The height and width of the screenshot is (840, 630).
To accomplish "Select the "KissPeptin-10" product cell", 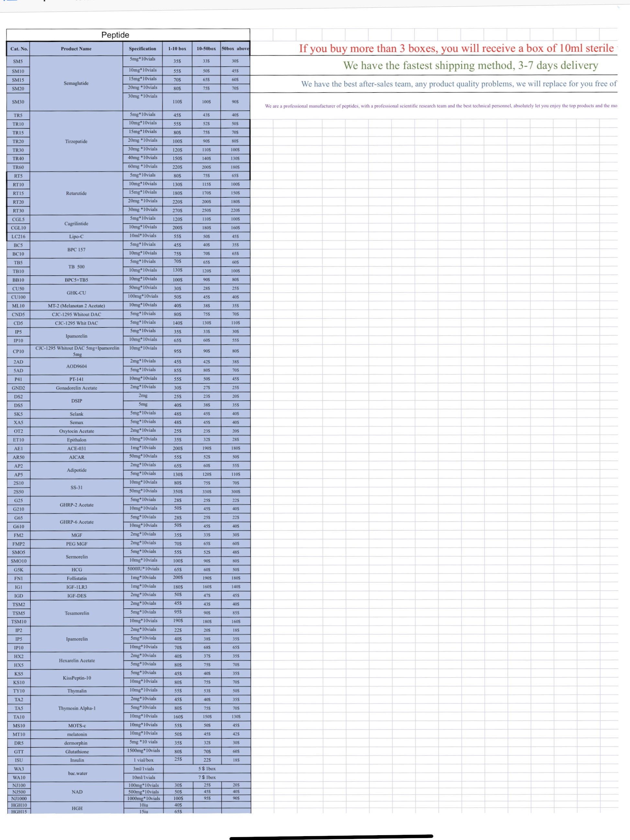I will point(77,678).
